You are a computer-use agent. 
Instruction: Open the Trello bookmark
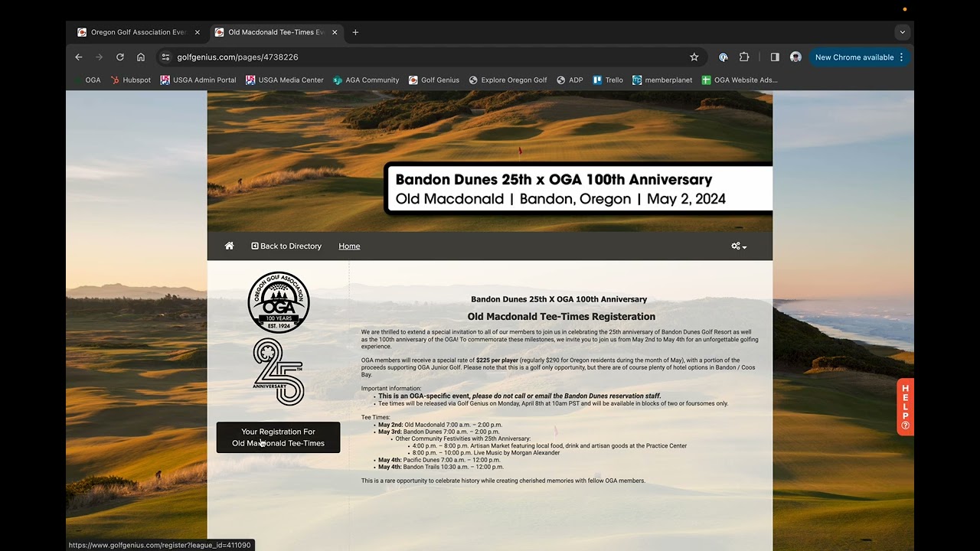click(x=608, y=80)
